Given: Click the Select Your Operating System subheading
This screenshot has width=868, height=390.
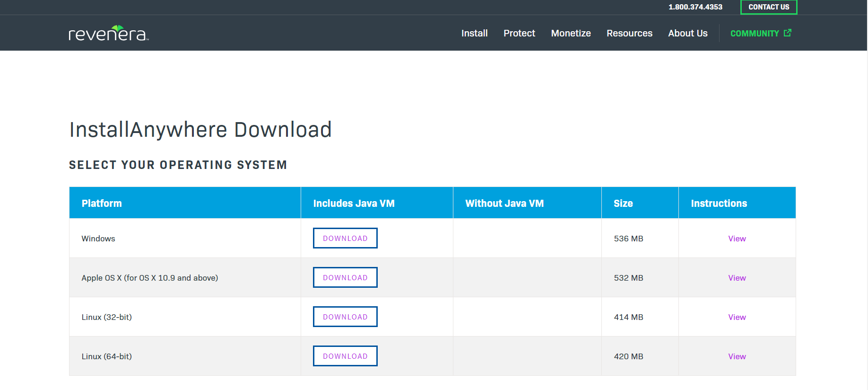Looking at the screenshot, I should 178,165.
